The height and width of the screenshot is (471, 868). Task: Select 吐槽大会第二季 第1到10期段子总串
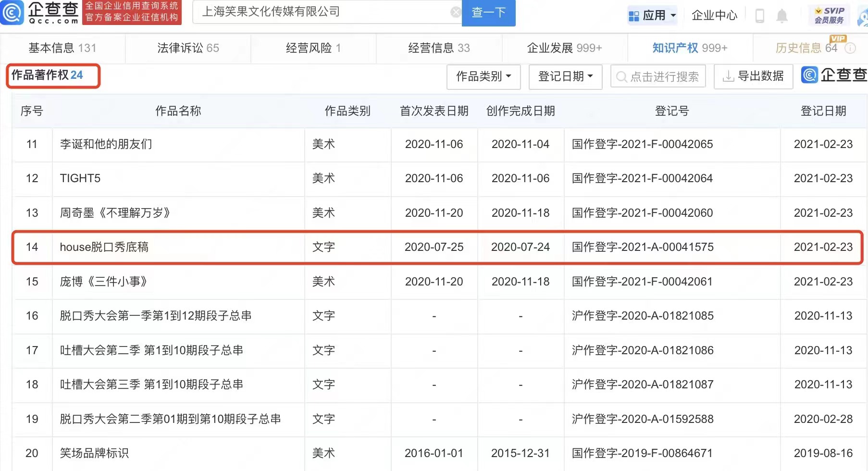[x=151, y=350]
